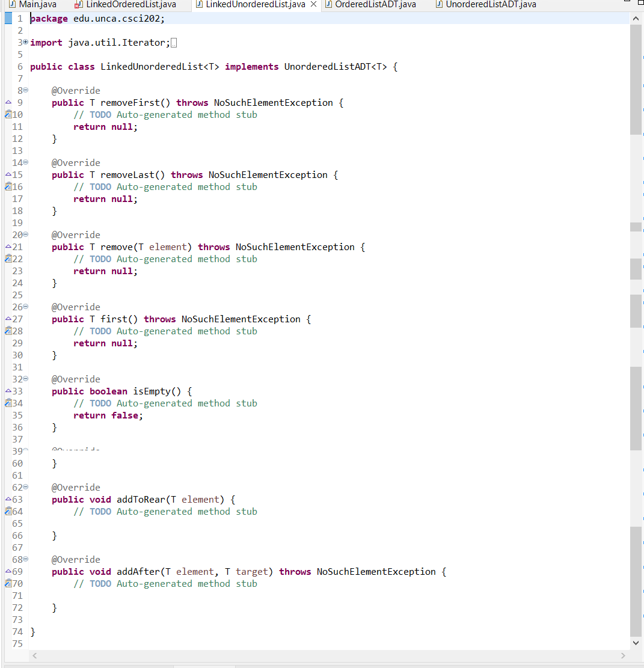Click the removeLast() method name
Viewport: 644px width, 668px height.
pos(132,175)
